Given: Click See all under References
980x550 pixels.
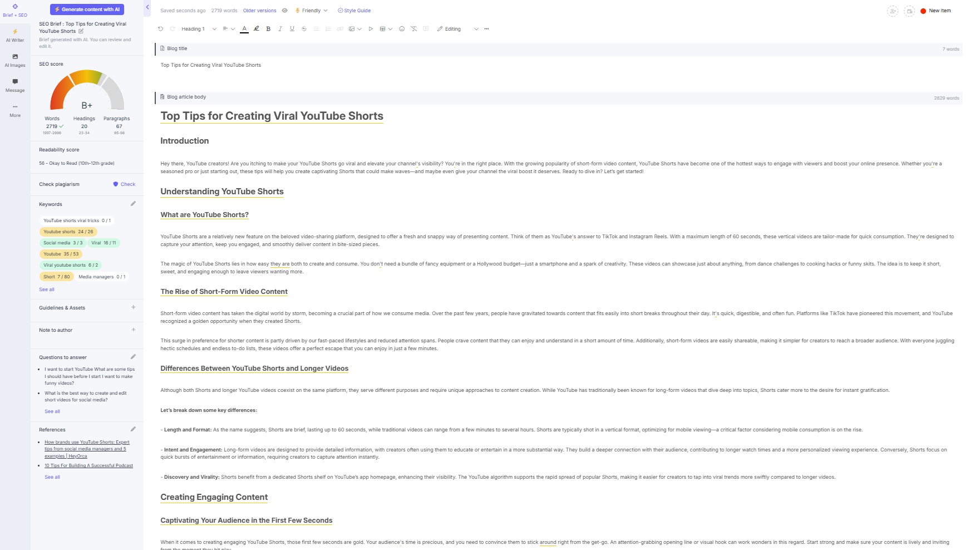Looking at the screenshot, I should pos(52,477).
